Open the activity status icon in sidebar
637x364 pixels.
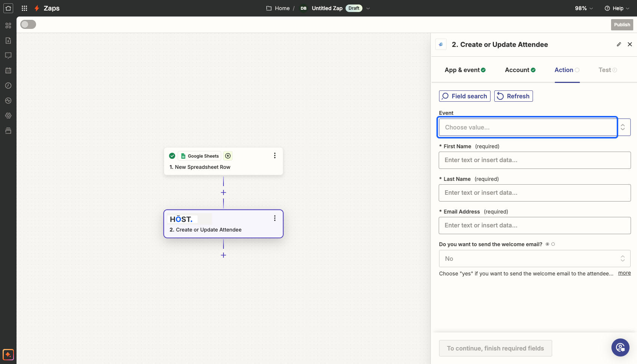pos(8,101)
